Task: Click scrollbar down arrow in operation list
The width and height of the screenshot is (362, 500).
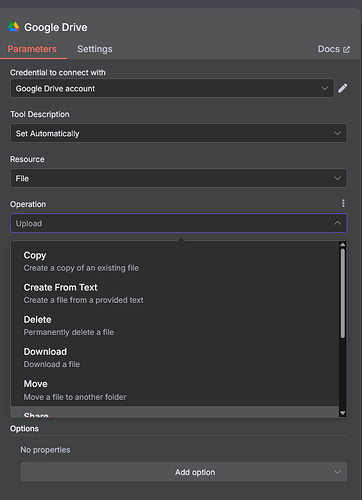Action: [342, 413]
